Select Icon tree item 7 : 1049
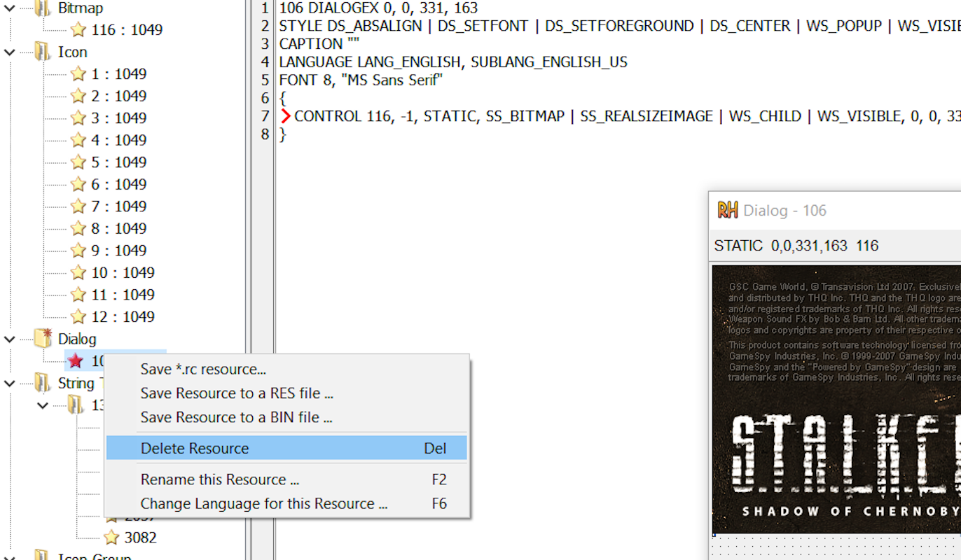This screenshot has height=560, width=961. point(118,206)
